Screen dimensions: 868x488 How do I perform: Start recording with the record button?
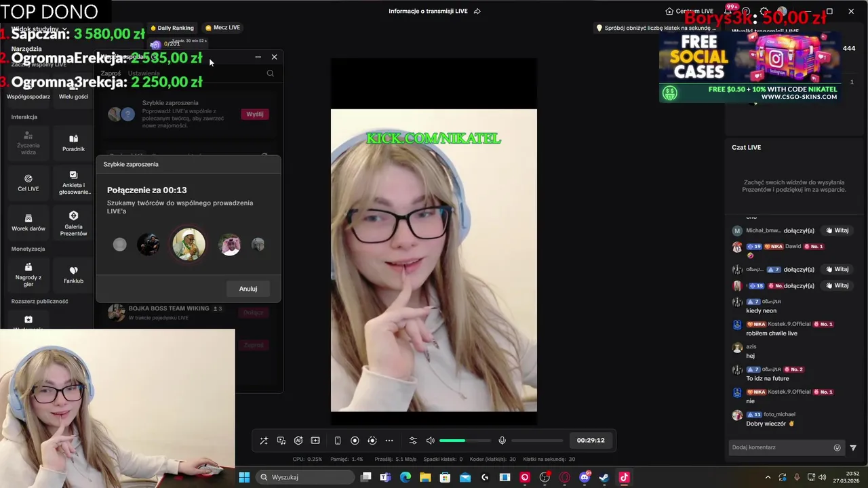[x=355, y=441]
